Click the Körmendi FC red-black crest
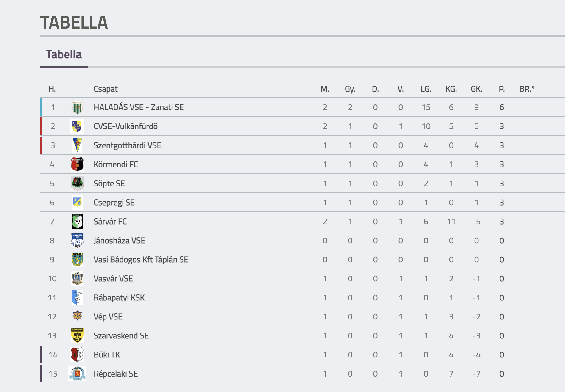 (77, 164)
